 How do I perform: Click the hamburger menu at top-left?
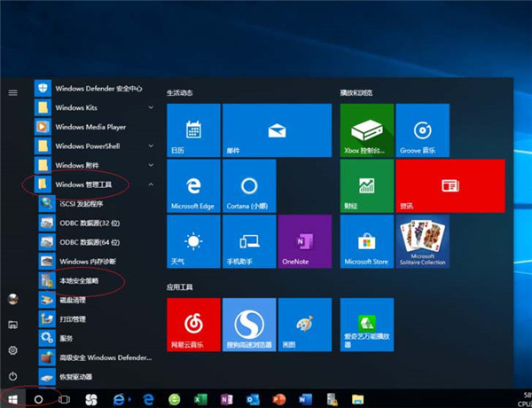(12, 91)
